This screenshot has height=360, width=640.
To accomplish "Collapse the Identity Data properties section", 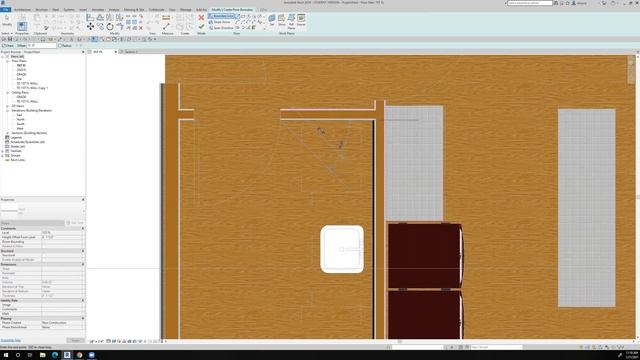I will [83, 300].
